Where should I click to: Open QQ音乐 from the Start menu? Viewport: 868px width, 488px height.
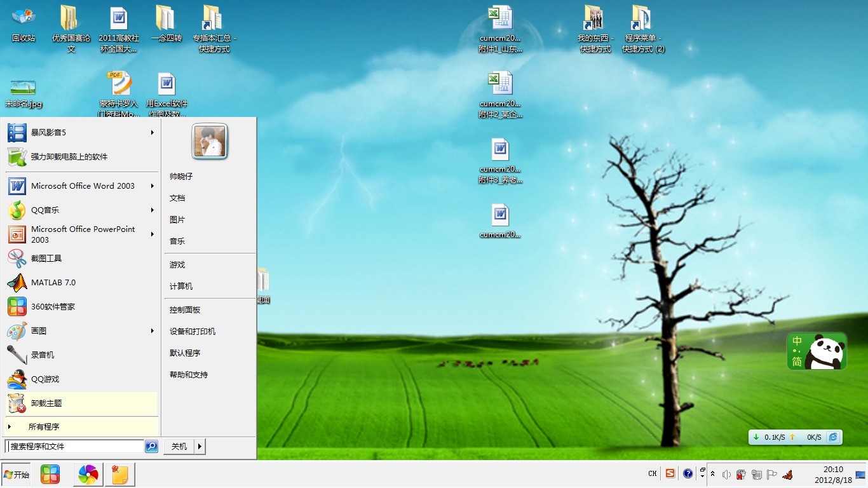coord(46,210)
